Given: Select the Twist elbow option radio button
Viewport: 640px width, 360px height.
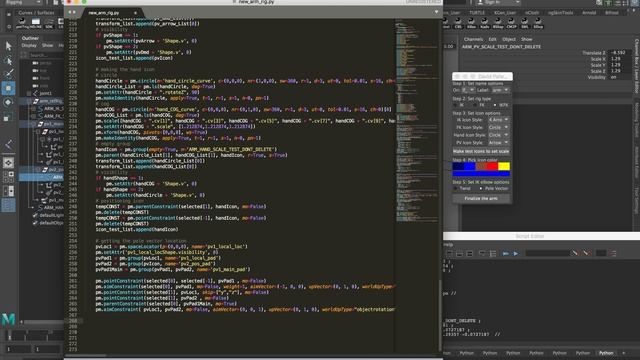Looking at the screenshot, I should (x=456, y=189).
